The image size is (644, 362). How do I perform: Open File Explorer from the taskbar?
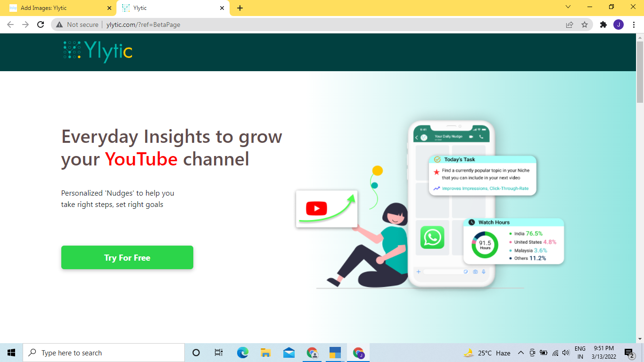pyautogui.click(x=266, y=353)
